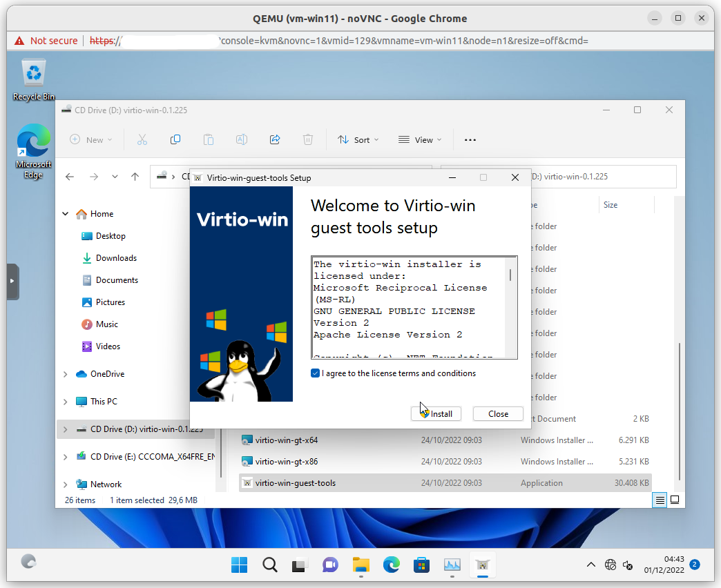
Task: Switch to details view layout icon
Action: 660,500
